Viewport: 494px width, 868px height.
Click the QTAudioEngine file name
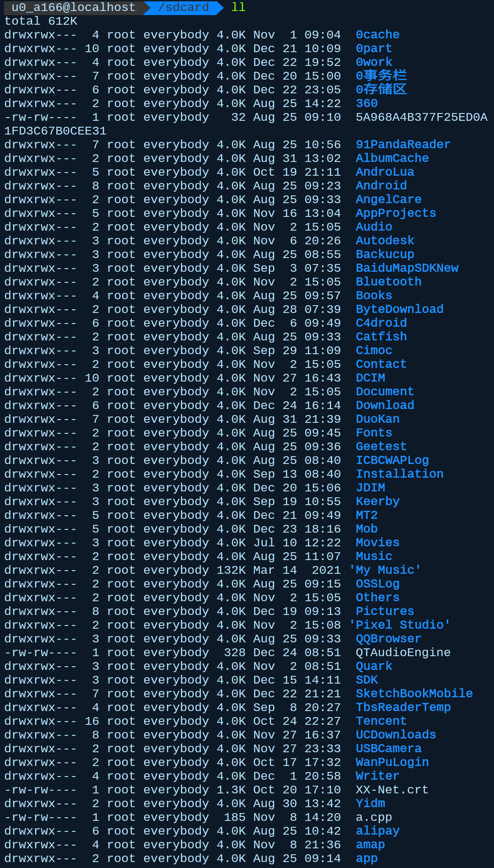point(403,652)
